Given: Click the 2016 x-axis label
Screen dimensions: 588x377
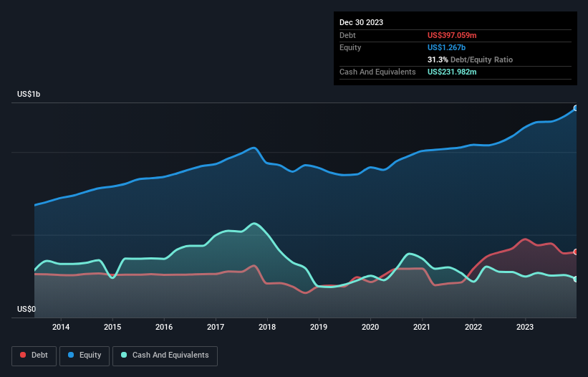Looking at the screenshot, I should (x=164, y=327).
